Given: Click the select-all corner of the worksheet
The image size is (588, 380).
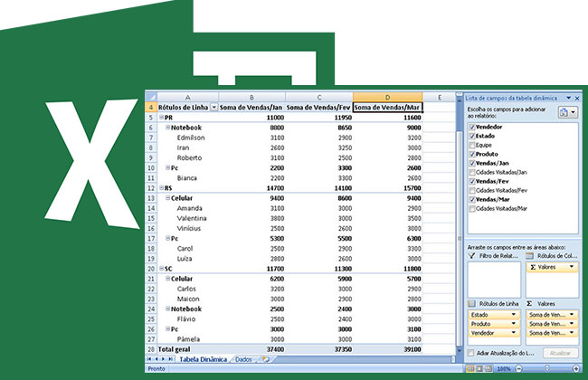Looking at the screenshot, I should (x=151, y=97).
